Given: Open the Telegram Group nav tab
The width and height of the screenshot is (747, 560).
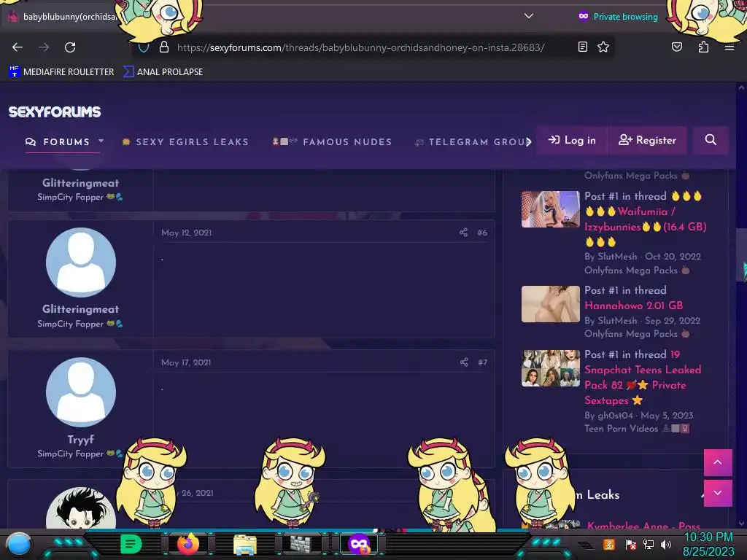Looking at the screenshot, I should (x=472, y=142).
